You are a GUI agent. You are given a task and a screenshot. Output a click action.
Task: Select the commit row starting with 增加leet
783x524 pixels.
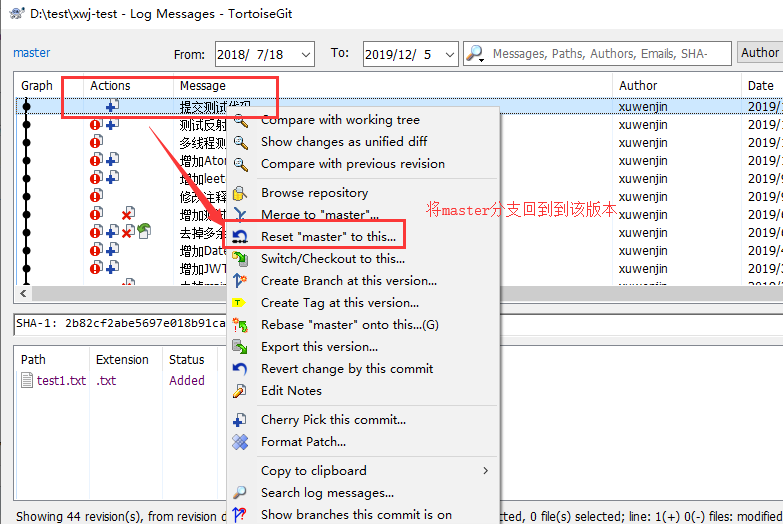pos(203,178)
